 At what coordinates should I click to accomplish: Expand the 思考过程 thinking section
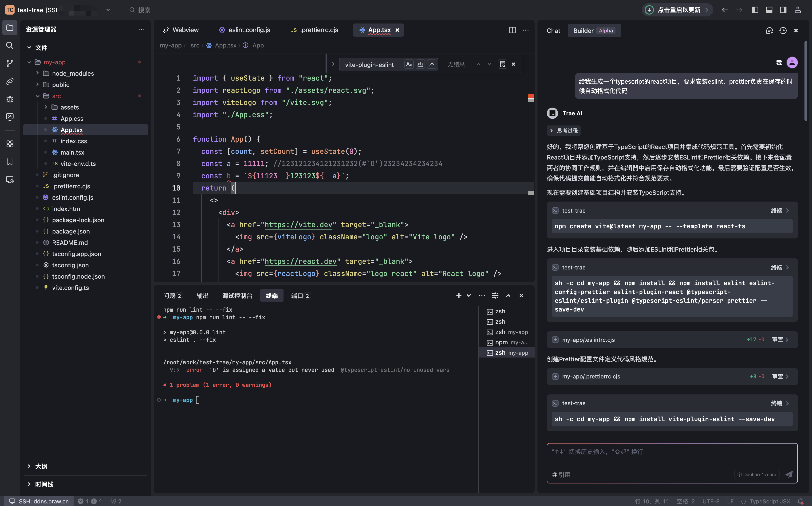[x=564, y=131]
